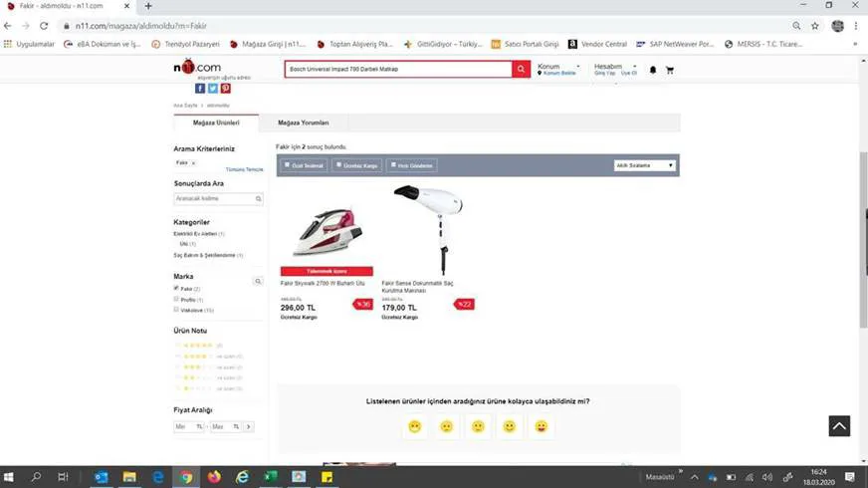This screenshot has width=868, height=488.
Task: Check the Profilo brand checkbox
Action: (176, 299)
